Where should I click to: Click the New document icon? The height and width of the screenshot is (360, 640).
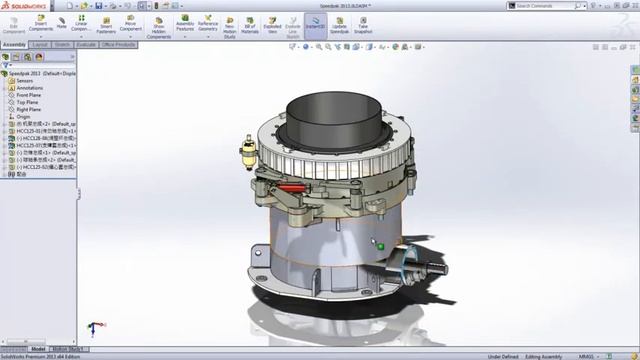pyautogui.click(x=70, y=6)
